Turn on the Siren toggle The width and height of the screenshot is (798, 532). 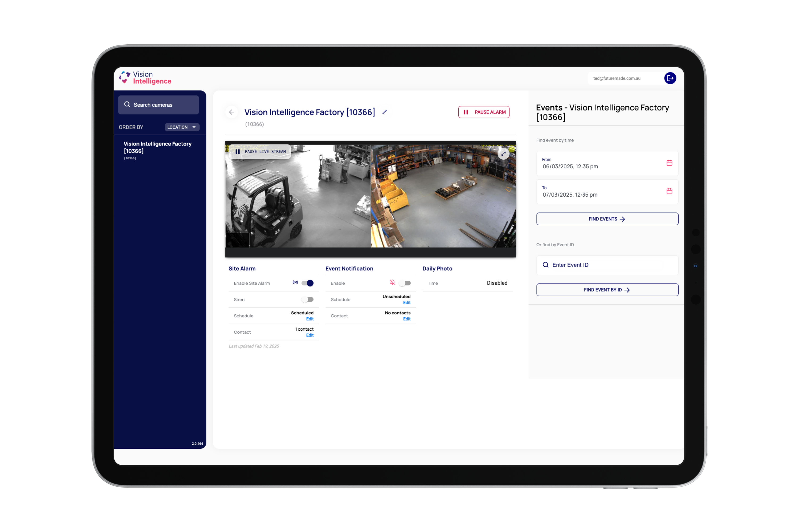[x=307, y=299]
